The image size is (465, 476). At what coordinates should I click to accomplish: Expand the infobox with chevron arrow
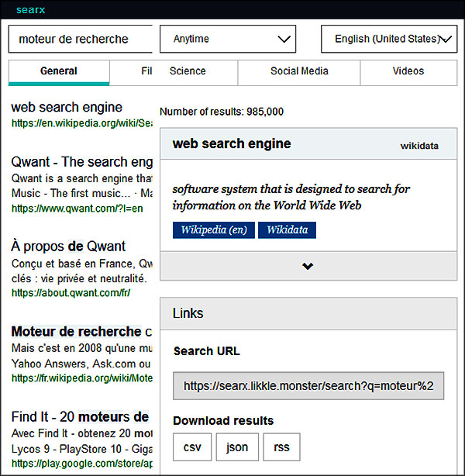coord(308,266)
